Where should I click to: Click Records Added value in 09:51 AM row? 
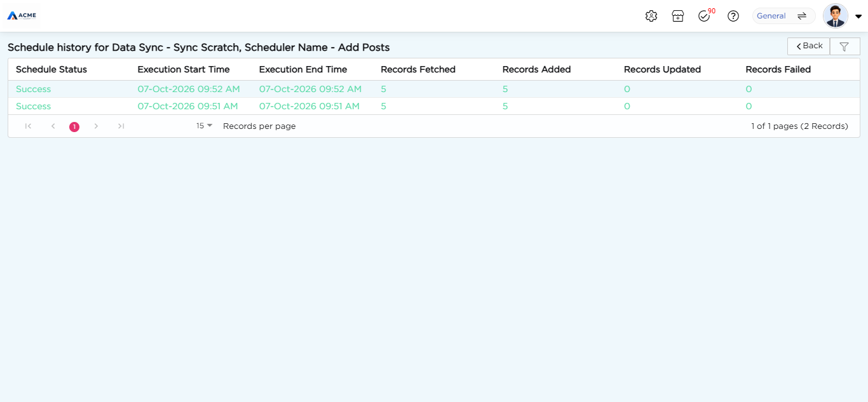(505, 106)
